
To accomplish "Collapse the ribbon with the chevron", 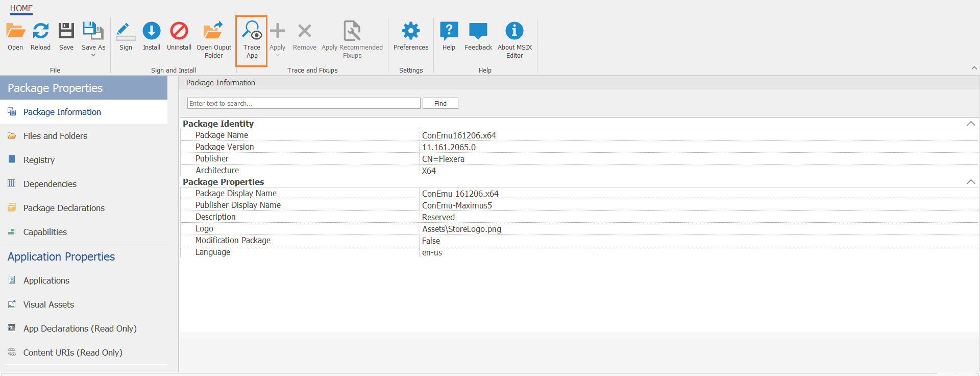I will (x=974, y=68).
